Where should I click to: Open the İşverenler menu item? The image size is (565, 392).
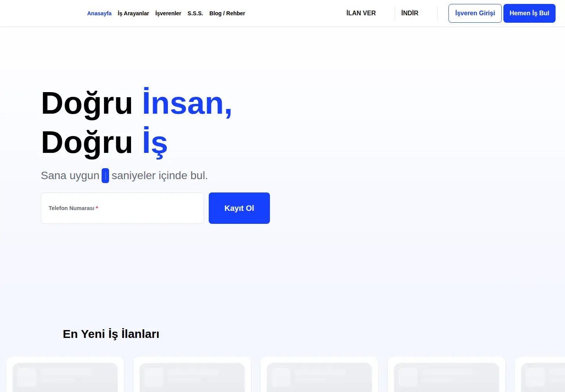point(168,13)
